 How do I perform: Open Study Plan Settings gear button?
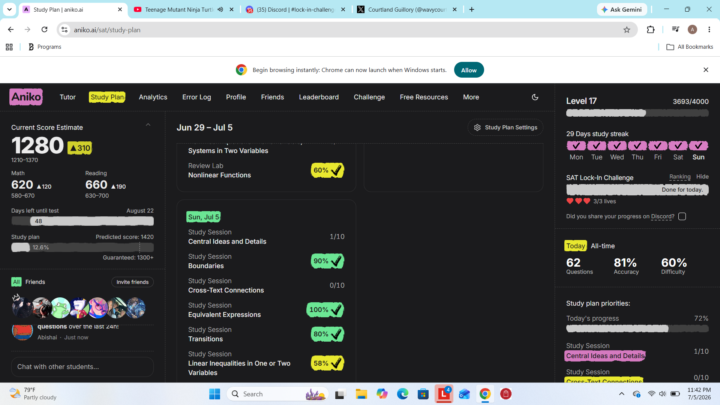pos(505,128)
